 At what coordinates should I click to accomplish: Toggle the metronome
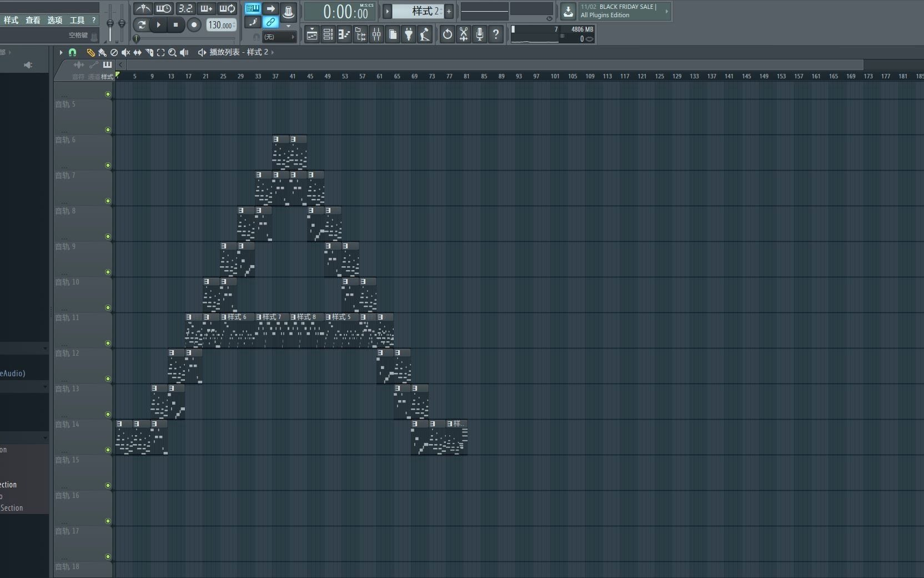143,9
